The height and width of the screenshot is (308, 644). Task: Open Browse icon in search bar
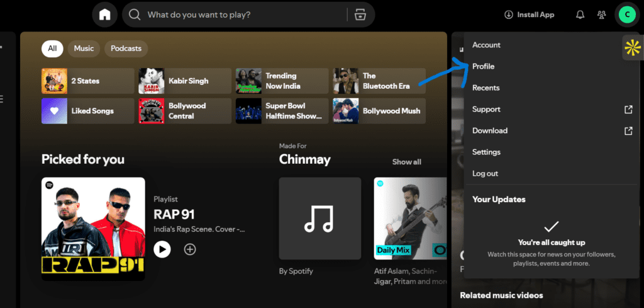click(360, 15)
